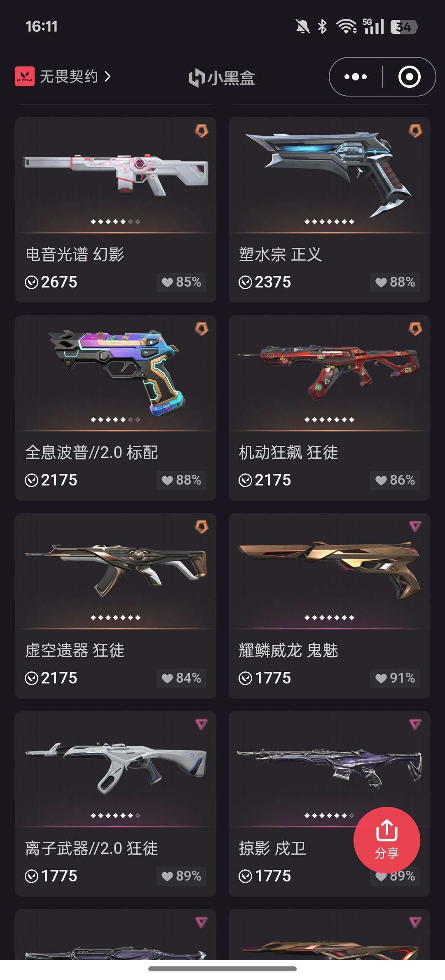Like the 电音光谱 幻影 skin (85%)
Image resolution: width=445 pixels, height=980 pixels.
181,282
